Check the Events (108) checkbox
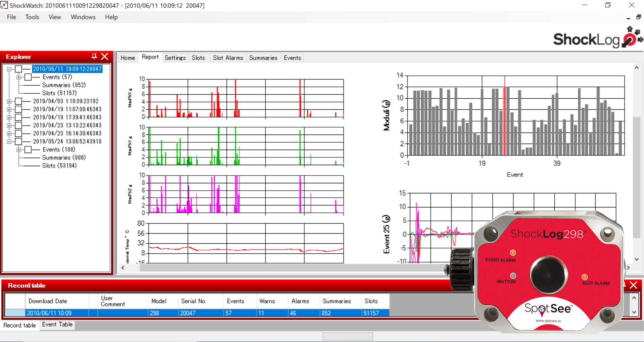 pyautogui.click(x=28, y=149)
